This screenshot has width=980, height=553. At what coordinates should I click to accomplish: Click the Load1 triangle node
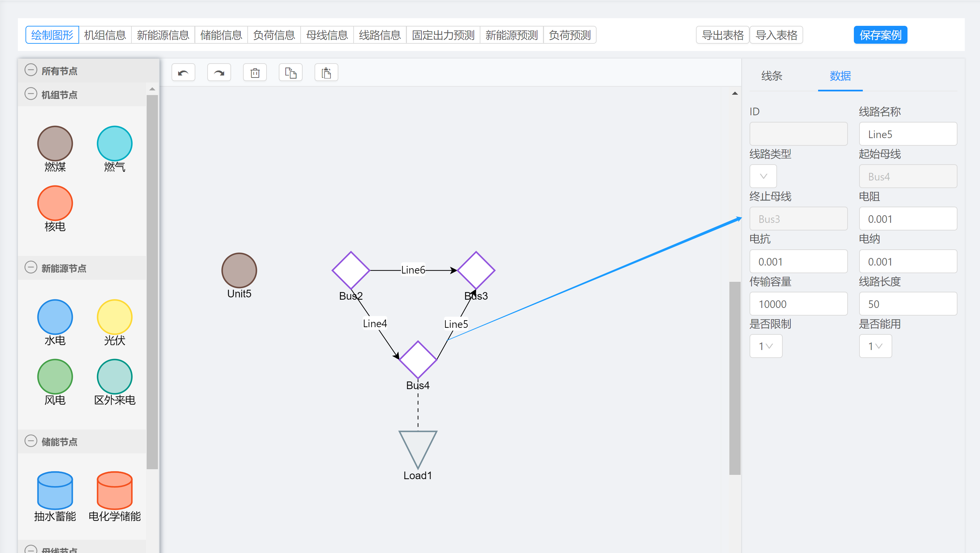coord(418,447)
